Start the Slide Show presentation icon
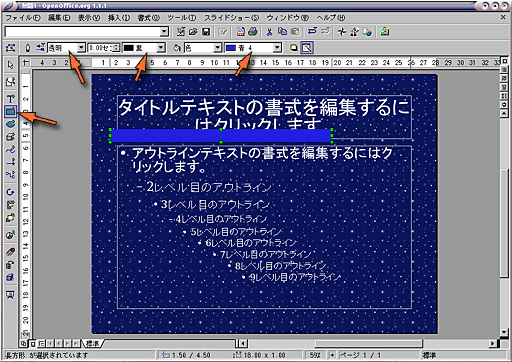 10,295
